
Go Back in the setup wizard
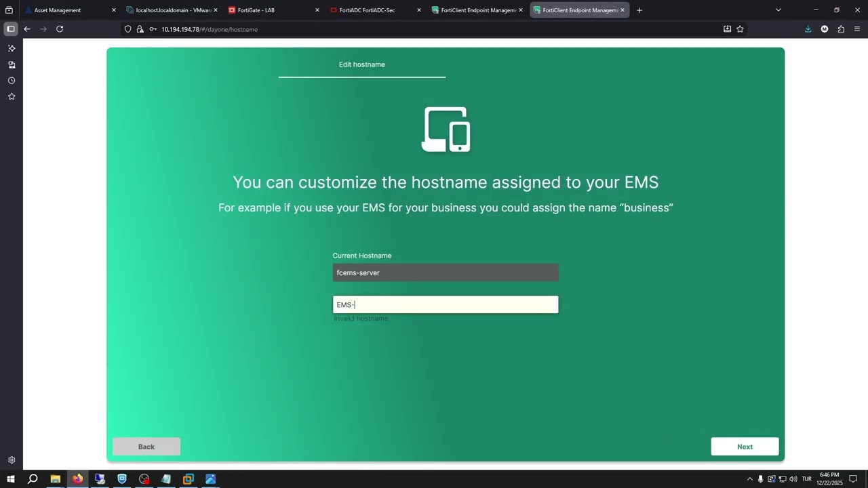146,447
